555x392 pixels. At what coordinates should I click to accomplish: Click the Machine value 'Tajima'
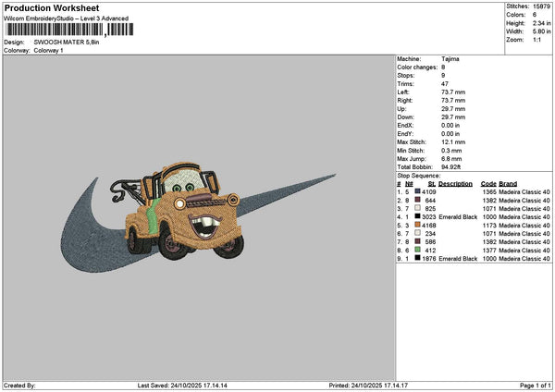tap(450, 59)
